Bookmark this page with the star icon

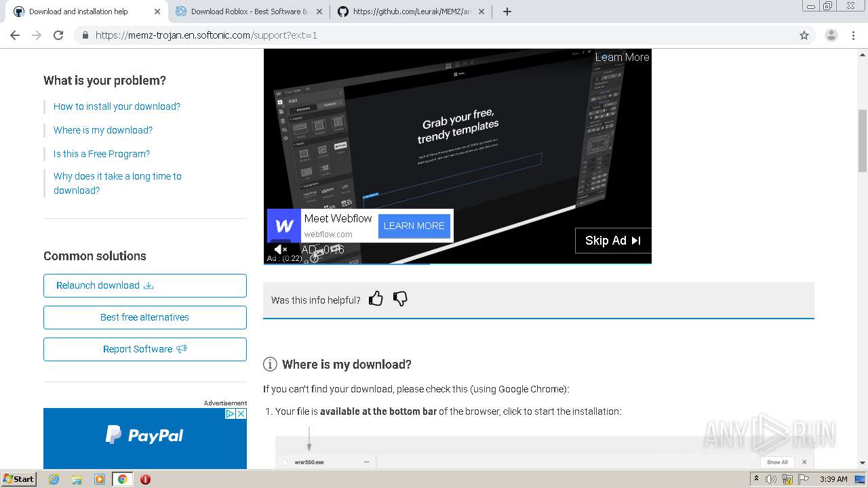pos(804,35)
